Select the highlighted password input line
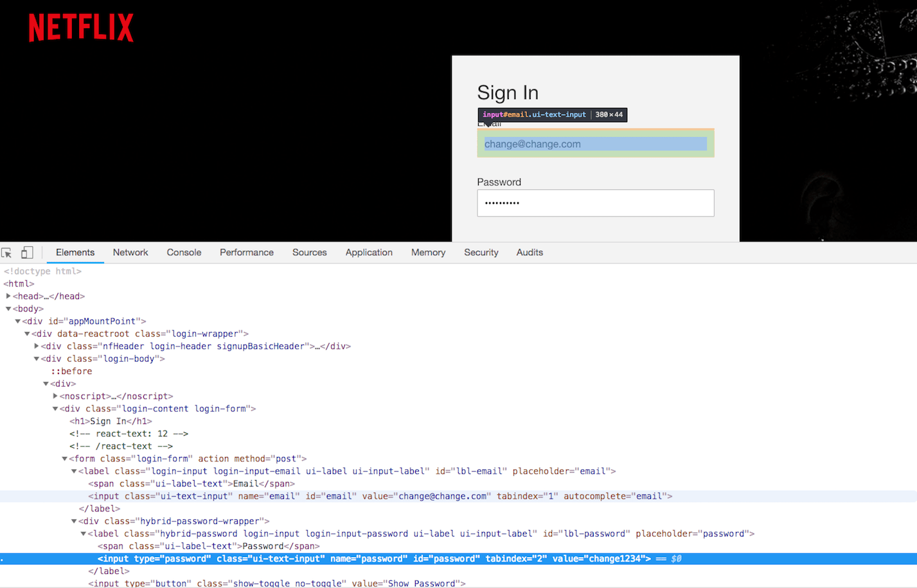 click(458, 559)
